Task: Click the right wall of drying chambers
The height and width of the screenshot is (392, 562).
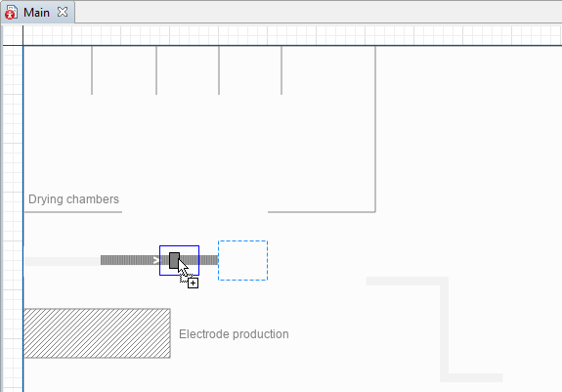Action: [375, 129]
